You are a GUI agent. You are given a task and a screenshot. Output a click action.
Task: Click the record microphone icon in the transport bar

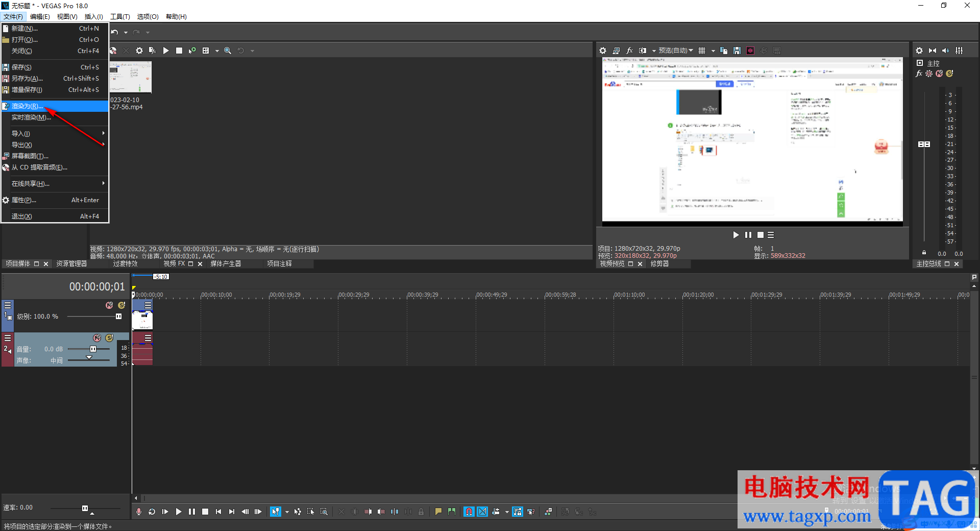pyautogui.click(x=139, y=512)
